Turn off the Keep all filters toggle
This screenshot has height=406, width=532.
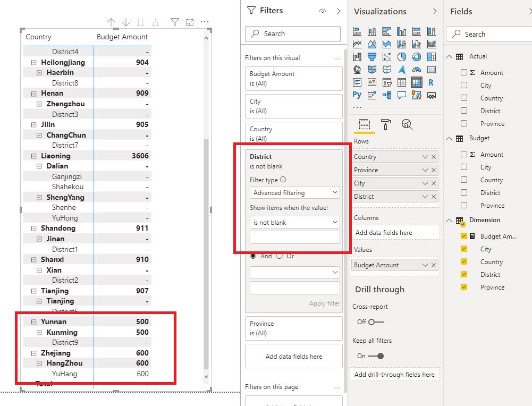point(376,356)
